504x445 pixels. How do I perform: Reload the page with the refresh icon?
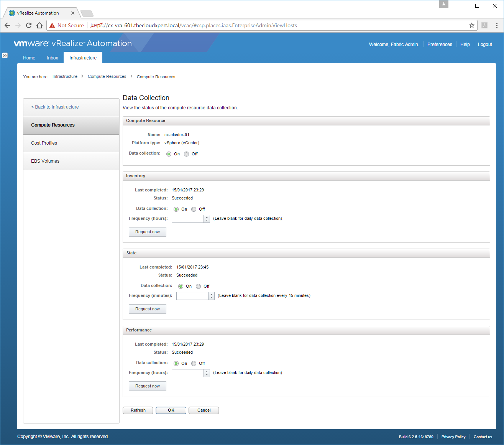[x=29, y=25]
